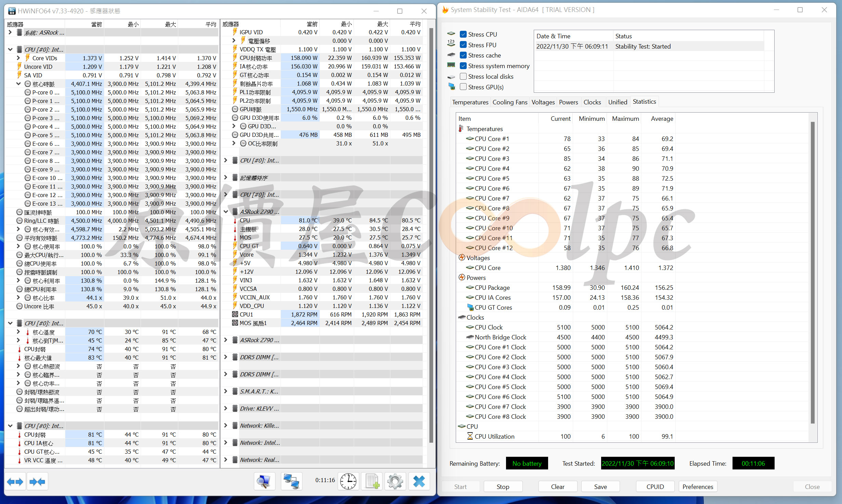Expand the Network: Kille... sensor group

point(226,426)
